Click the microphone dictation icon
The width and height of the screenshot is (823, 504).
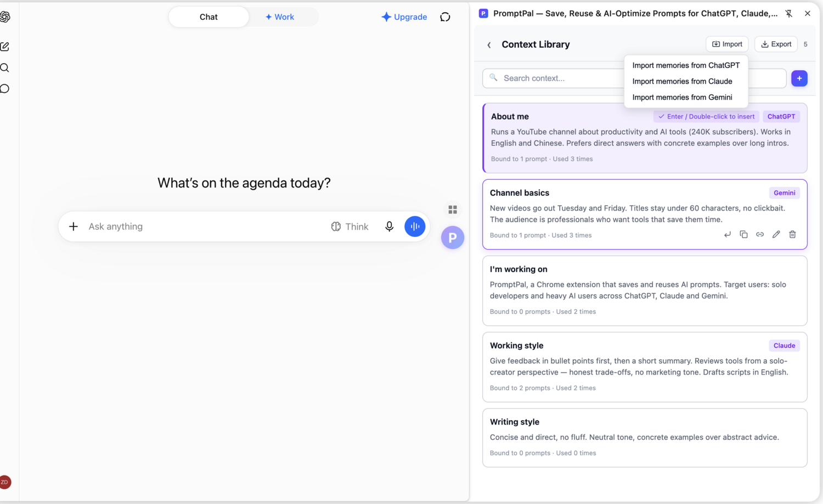coord(389,226)
